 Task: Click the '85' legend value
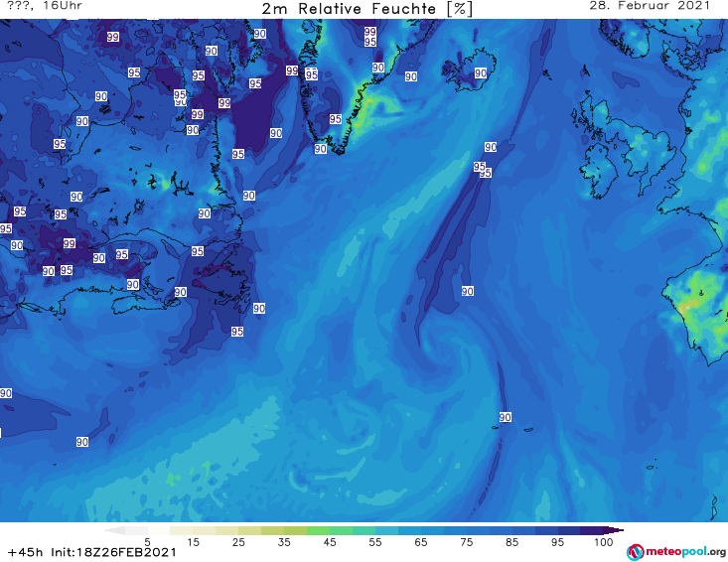(x=512, y=542)
